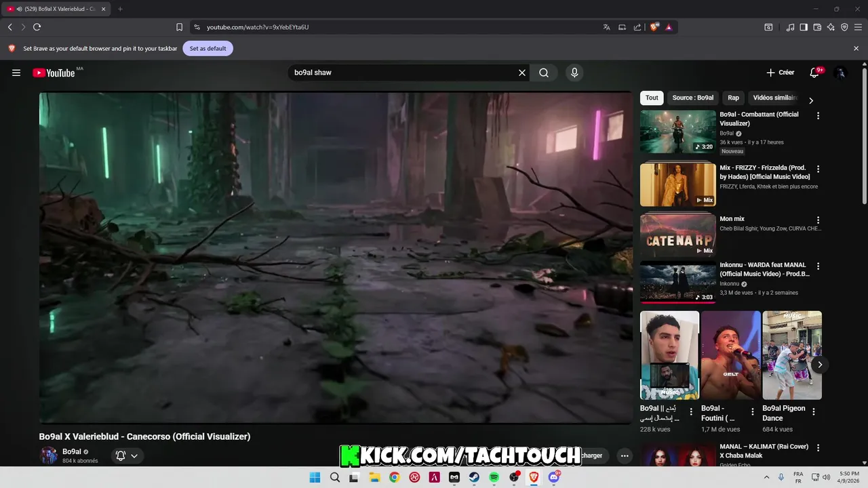Select the Source : Bo9al chip
The image size is (868, 488).
coord(692,98)
